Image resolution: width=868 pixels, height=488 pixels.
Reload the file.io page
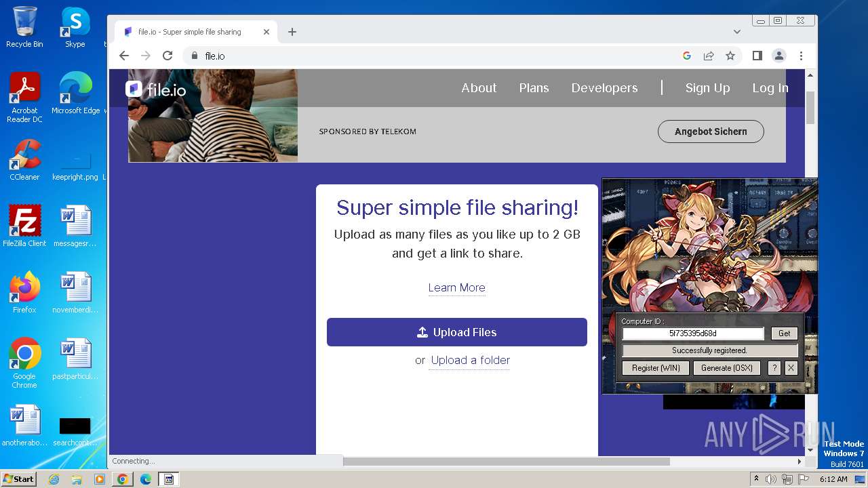tap(167, 56)
